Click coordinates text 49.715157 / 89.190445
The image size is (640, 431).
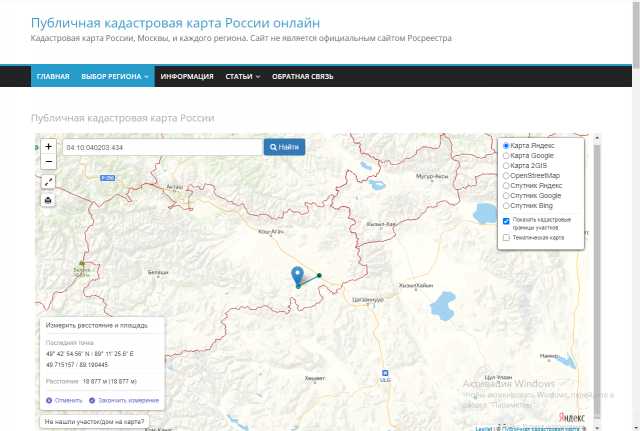point(77,364)
